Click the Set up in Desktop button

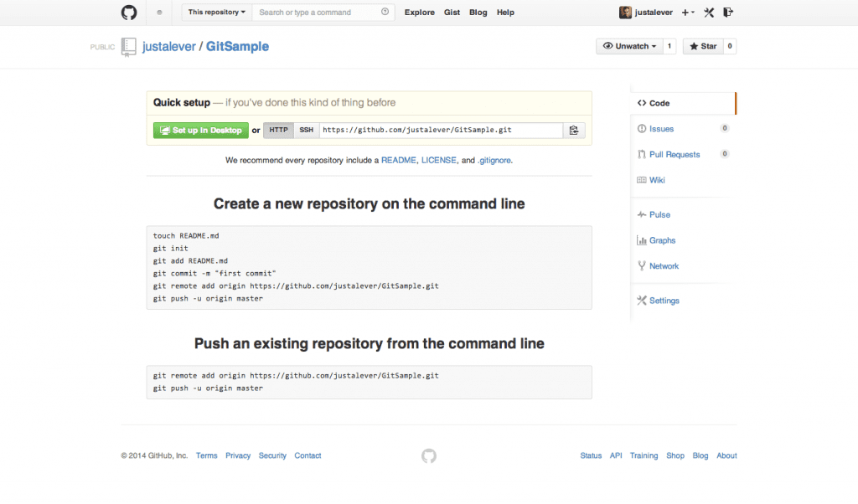pyautogui.click(x=200, y=130)
